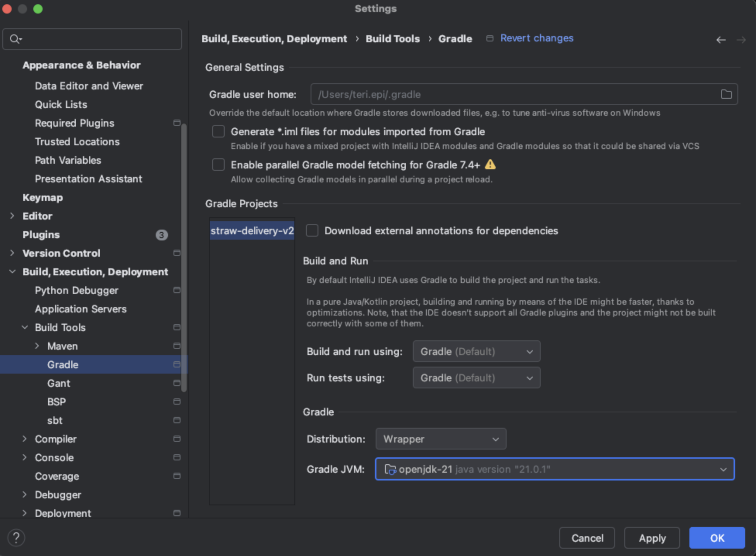Open help with the question mark icon

click(16, 537)
